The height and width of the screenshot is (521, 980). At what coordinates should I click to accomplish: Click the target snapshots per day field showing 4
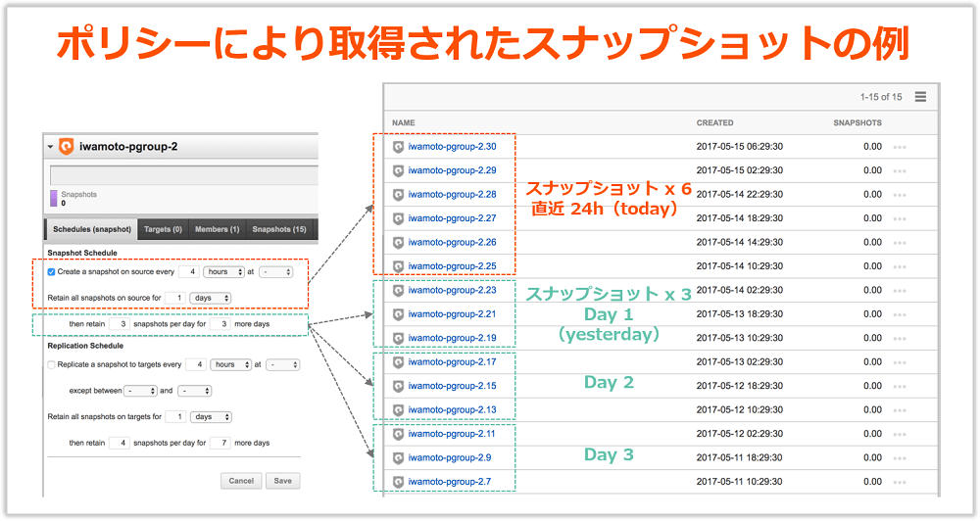point(119,443)
